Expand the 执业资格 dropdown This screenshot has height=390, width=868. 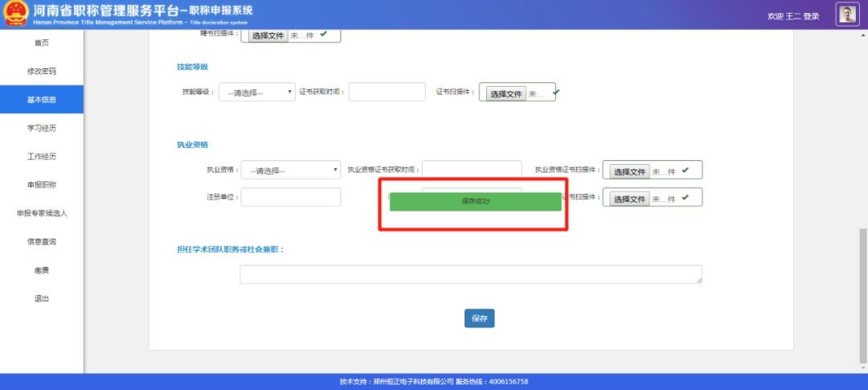291,170
